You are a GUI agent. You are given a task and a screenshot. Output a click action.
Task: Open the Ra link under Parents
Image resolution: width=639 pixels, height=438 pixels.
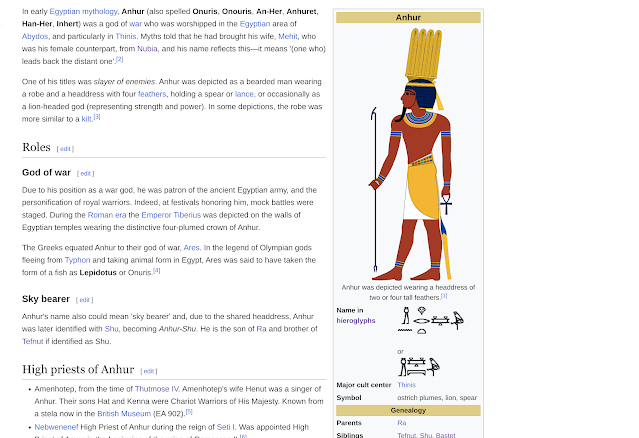[402, 423]
